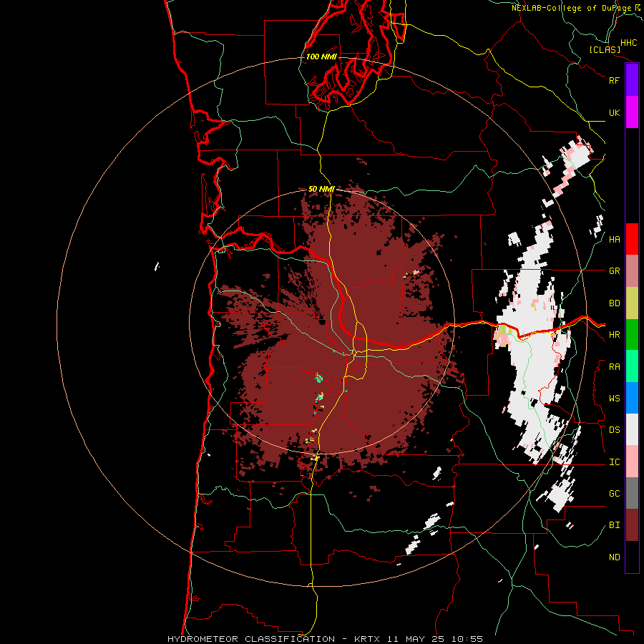Click the magenta UK legend color swatch
This screenshot has width=644, height=644.
(632, 112)
